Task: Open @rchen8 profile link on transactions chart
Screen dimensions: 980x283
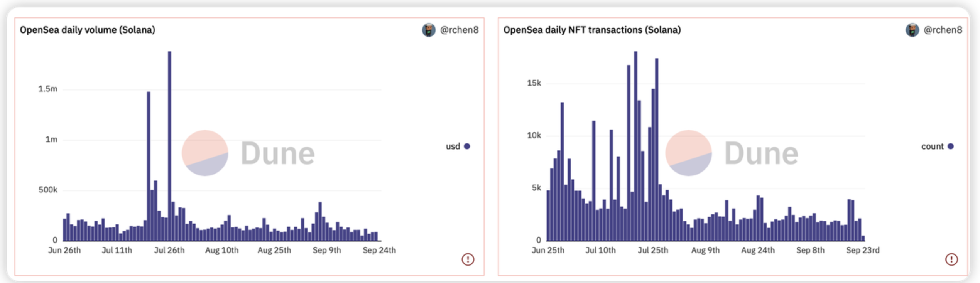Action: click(x=943, y=30)
